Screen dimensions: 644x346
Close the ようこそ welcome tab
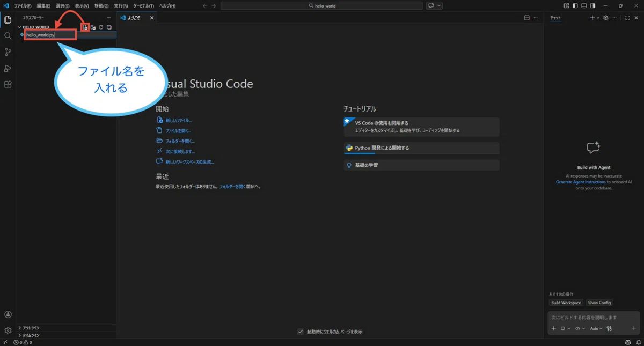click(x=152, y=18)
